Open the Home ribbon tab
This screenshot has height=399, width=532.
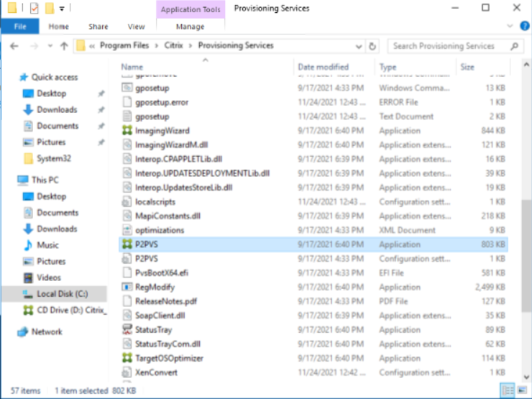(x=58, y=27)
